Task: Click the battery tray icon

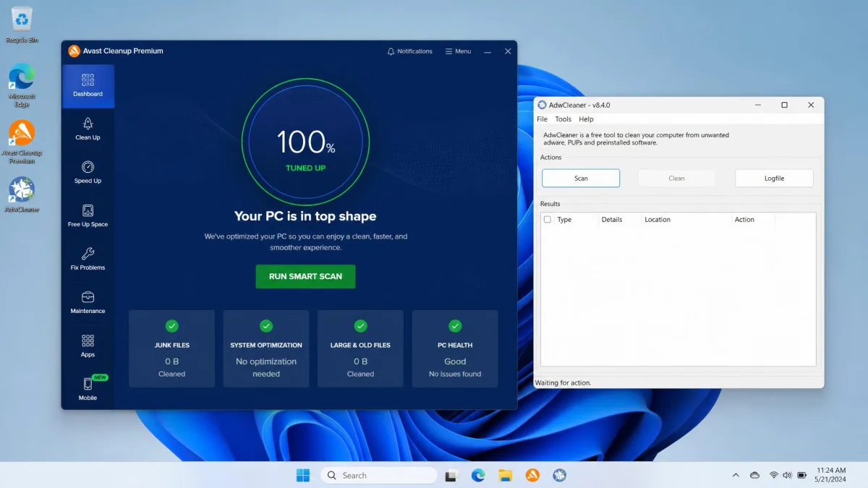Action: (x=801, y=475)
